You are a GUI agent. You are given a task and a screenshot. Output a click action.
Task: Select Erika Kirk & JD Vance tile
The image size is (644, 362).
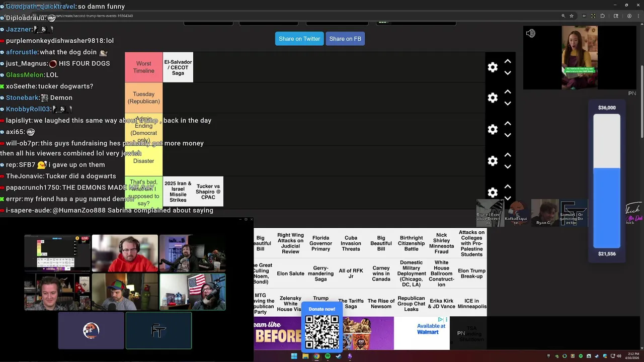(x=441, y=304)
